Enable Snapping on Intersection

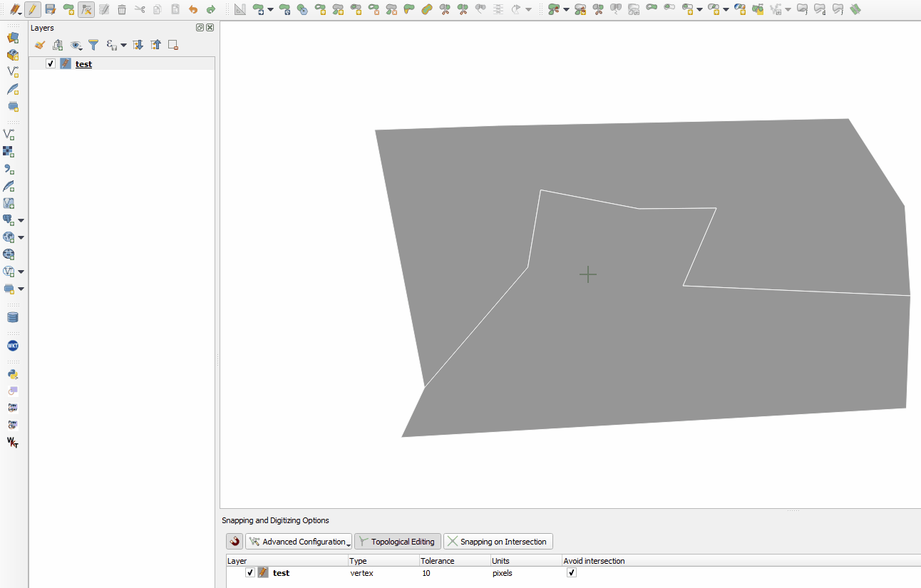498,542
